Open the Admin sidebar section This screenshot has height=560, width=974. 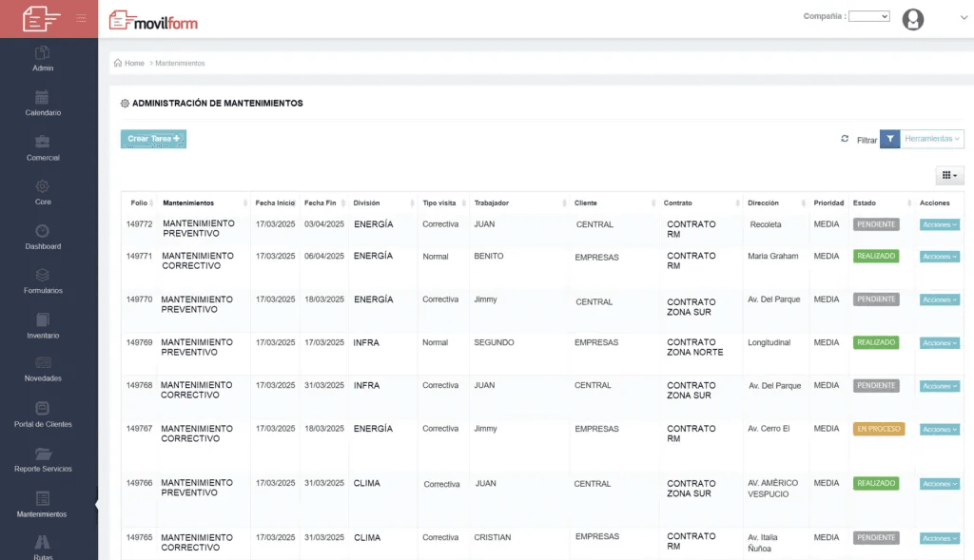(43, 60)
